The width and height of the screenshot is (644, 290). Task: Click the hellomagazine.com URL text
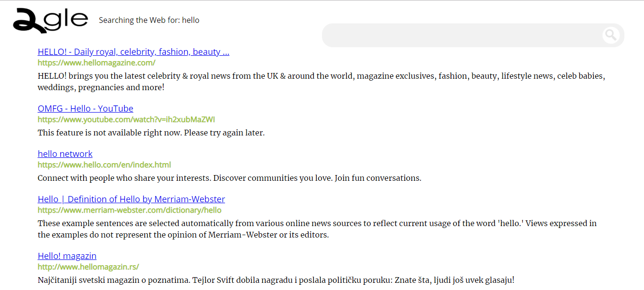97,62
